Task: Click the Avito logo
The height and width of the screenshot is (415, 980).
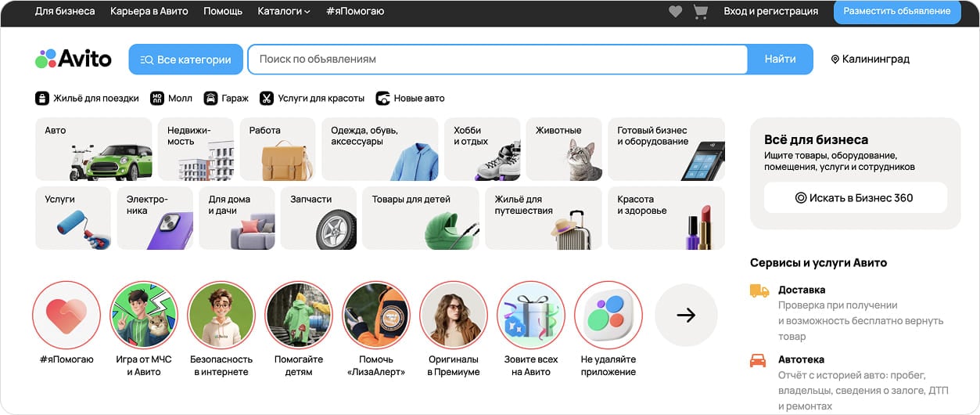Action: click(x=74, y=59)
